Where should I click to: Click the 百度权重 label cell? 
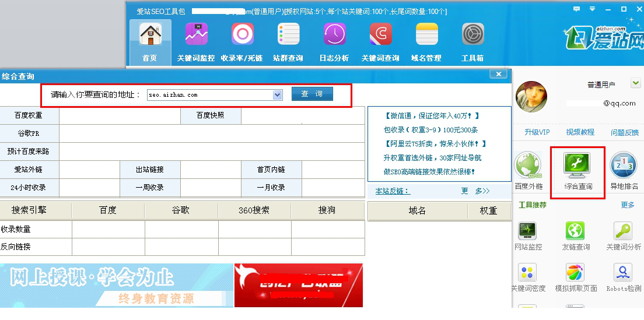pyautogui.click(x=29, y=115)
